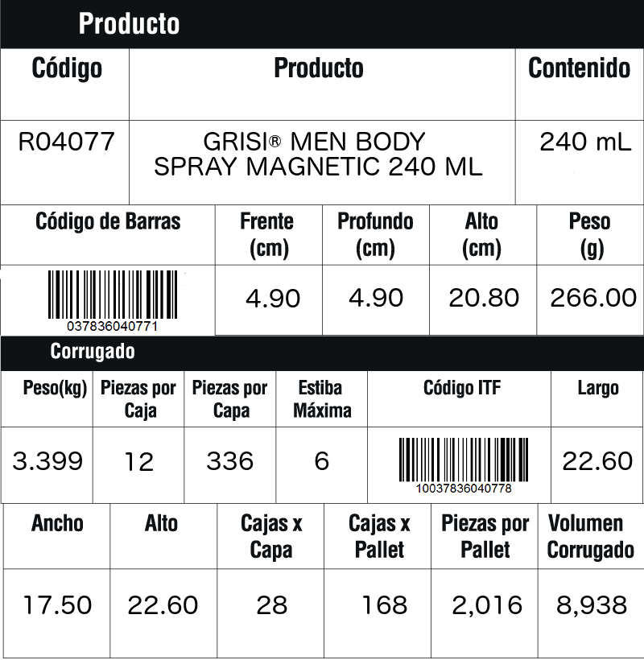Click the Cajas x Pallet value 168

pos(384,605)
